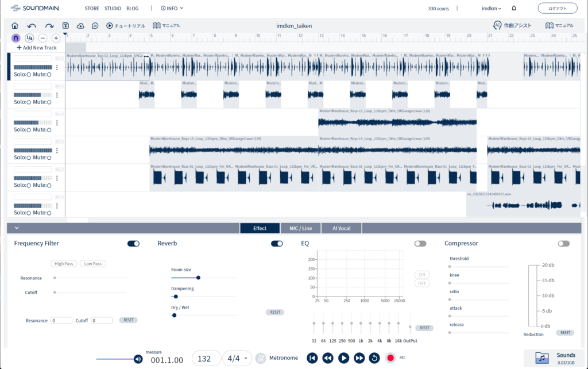
Task: Click the save project icon
Action: [x=65, y=26]
